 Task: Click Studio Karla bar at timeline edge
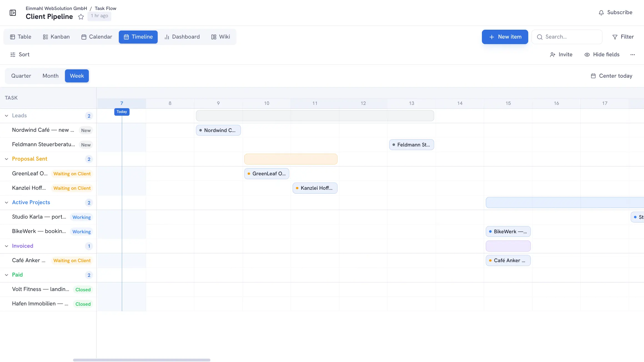pos(638,217)
